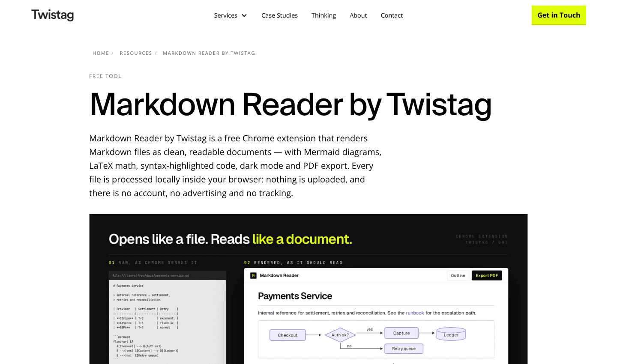Click the Markdown Reader by Twistag heading
This screenshot has width=617, height=364.
[x=290, y=104]
